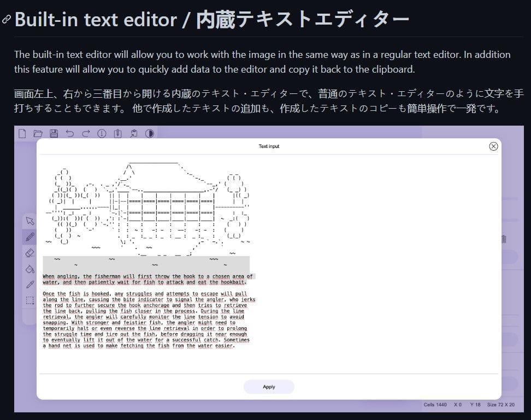Save the drawing with the floppy disk icon
Viewport: 531px width, 420px height.
[54, 133]
